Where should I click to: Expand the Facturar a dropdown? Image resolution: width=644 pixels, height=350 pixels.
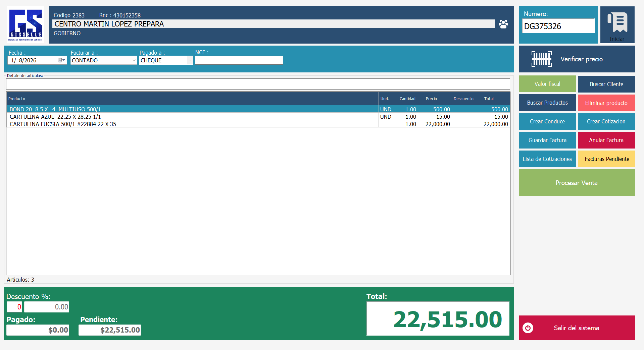click(x=134, y=60)
